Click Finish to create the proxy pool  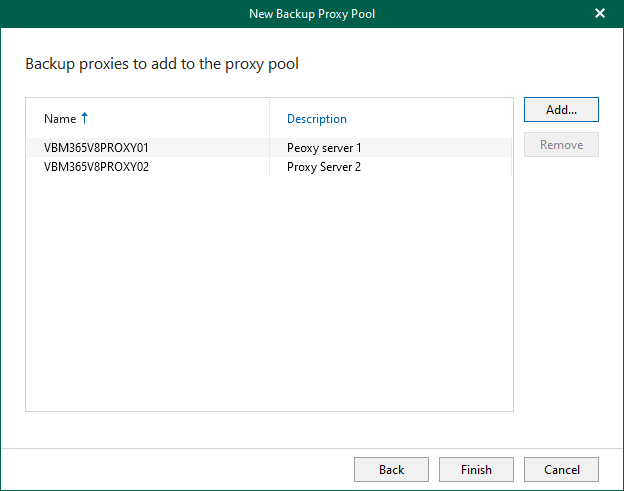point(476,469)
